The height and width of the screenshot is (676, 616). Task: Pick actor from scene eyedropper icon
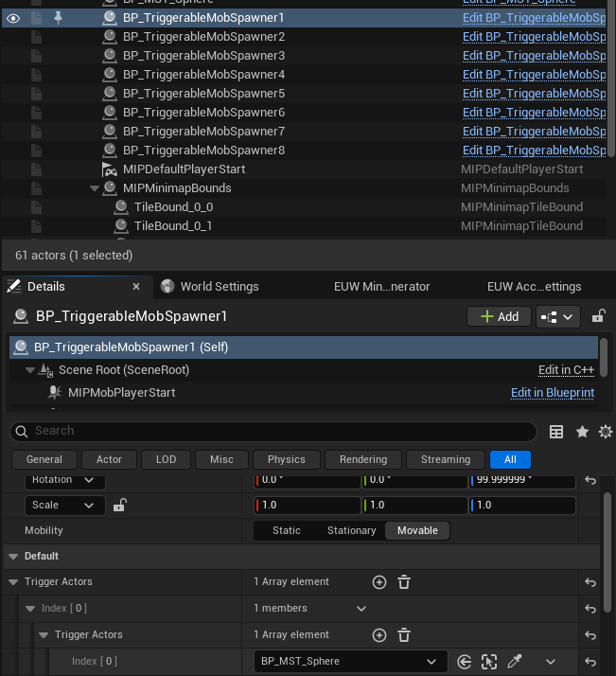(x=515, y=661)
